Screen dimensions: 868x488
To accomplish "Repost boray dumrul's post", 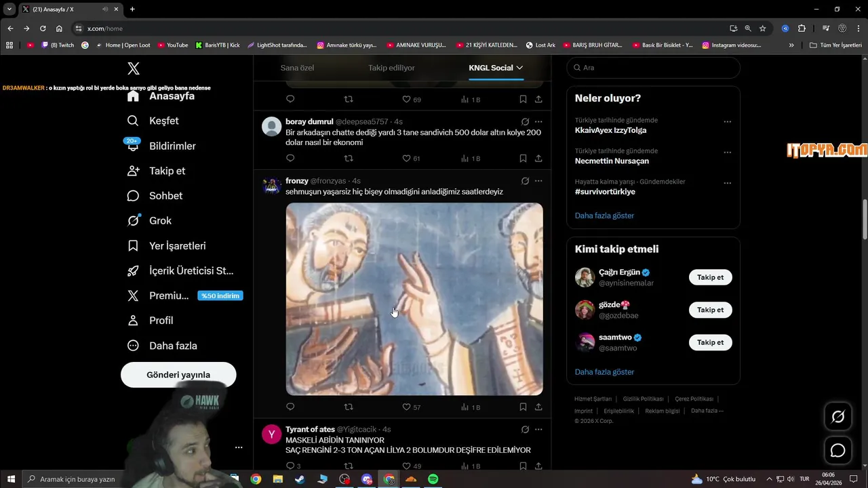I will [349, 158].
